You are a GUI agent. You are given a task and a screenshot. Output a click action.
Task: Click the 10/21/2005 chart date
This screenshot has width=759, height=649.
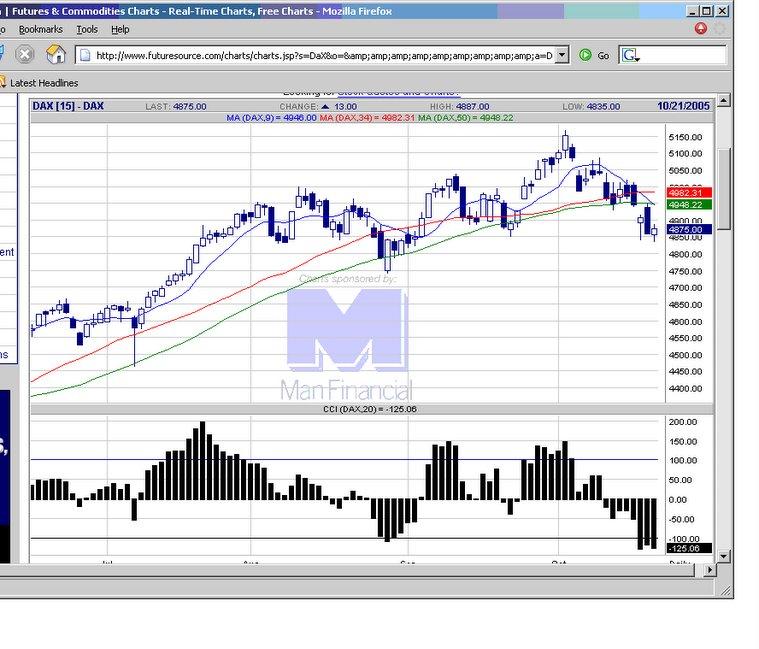pyautogui.click(x=683, y=106)
